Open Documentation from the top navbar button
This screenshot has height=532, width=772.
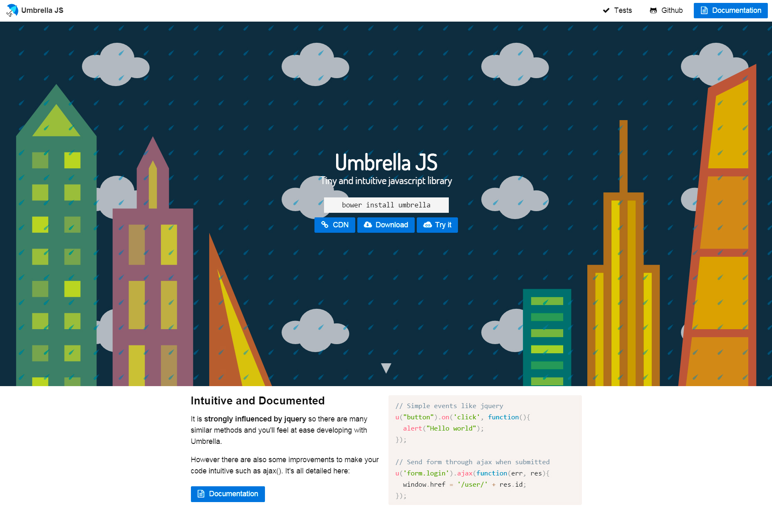pyautogui.click(x=731, y=10)
